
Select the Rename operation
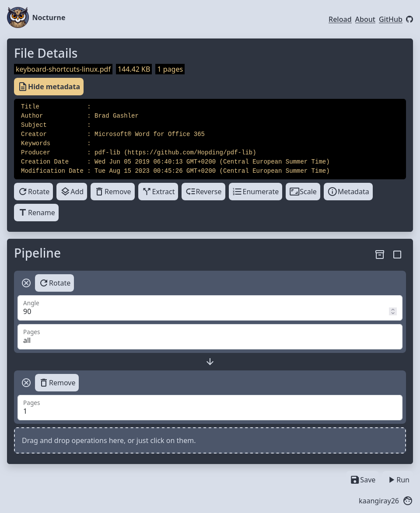pos(36,213)
